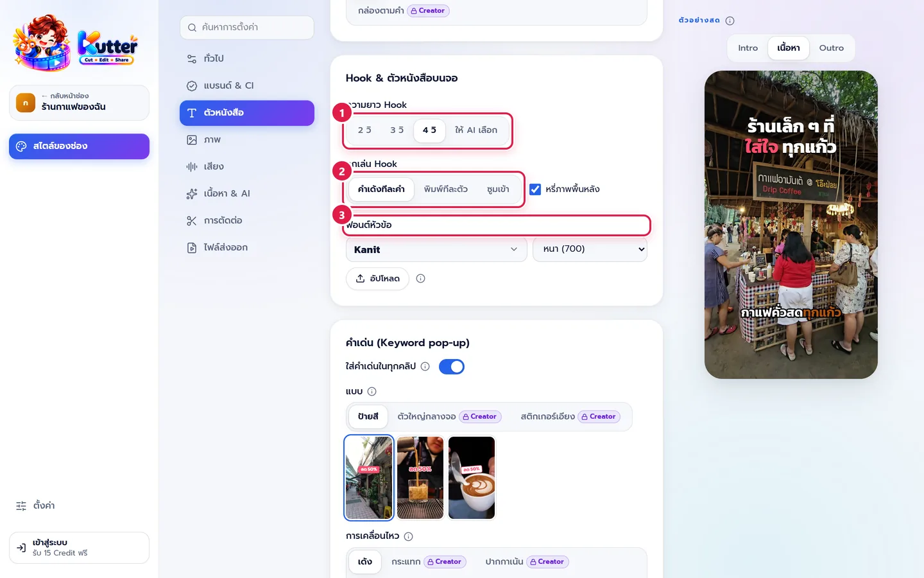
Task: Select ให้ AI เลือก hook length option
Action: pyautogui.click(x=476, y=130)
